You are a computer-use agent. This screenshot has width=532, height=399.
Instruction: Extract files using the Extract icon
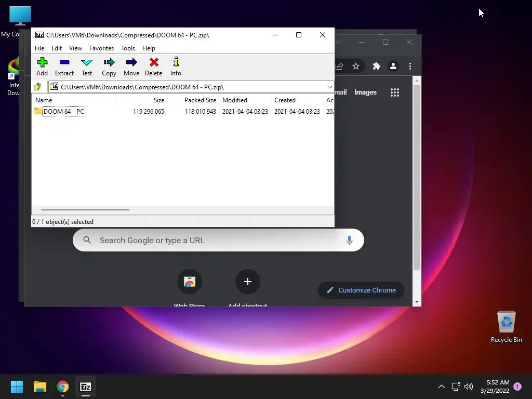64,66
